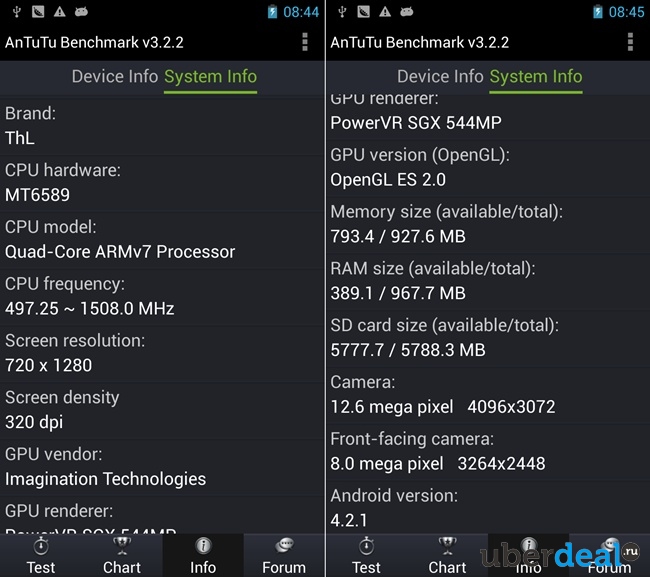Tap the debug android icon on right status bar
This screenshot has height=577, width=650.
(406, 12)
